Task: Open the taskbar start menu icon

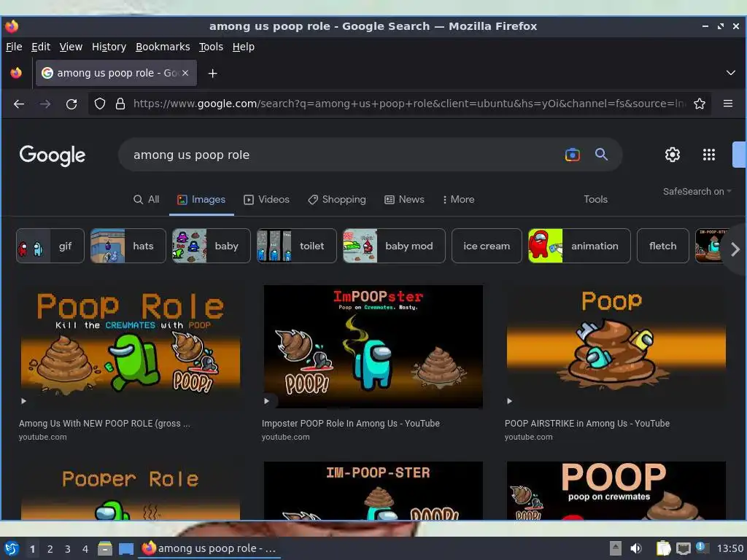Action: [12, 549]
